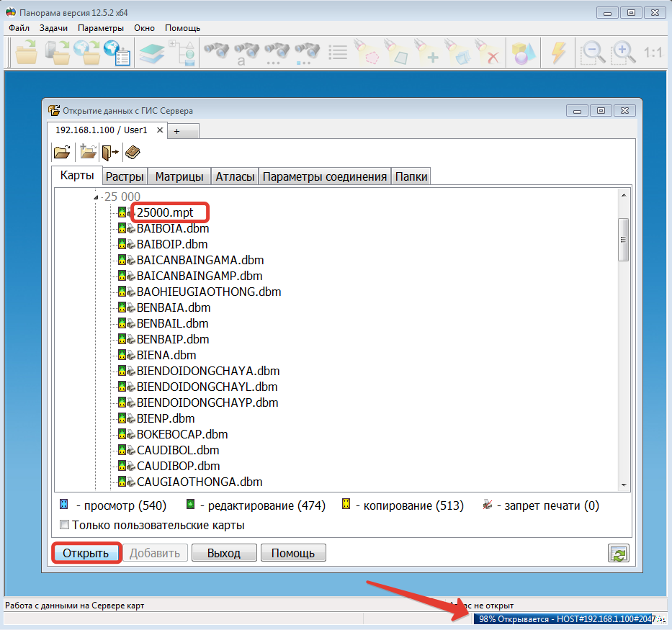Click the globe with document toolbar icon
The image size is (672, 630).
[117, 53]
